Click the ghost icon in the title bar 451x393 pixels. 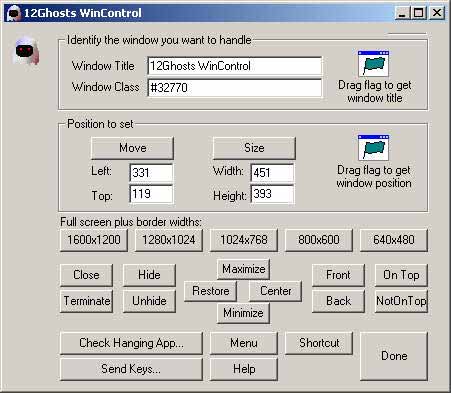click(x=14, y=13)
